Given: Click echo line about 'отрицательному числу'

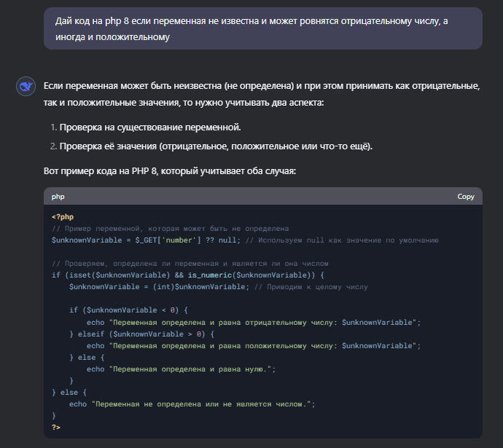Looking at the screenshot, I should (254, 323).
